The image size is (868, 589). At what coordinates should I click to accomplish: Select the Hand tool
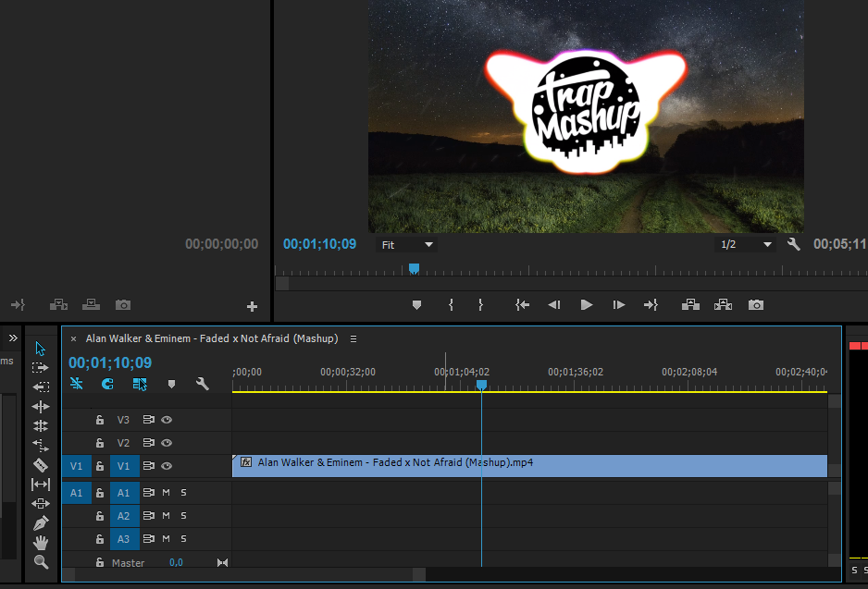pyautogui.click(x=41, y=543)
